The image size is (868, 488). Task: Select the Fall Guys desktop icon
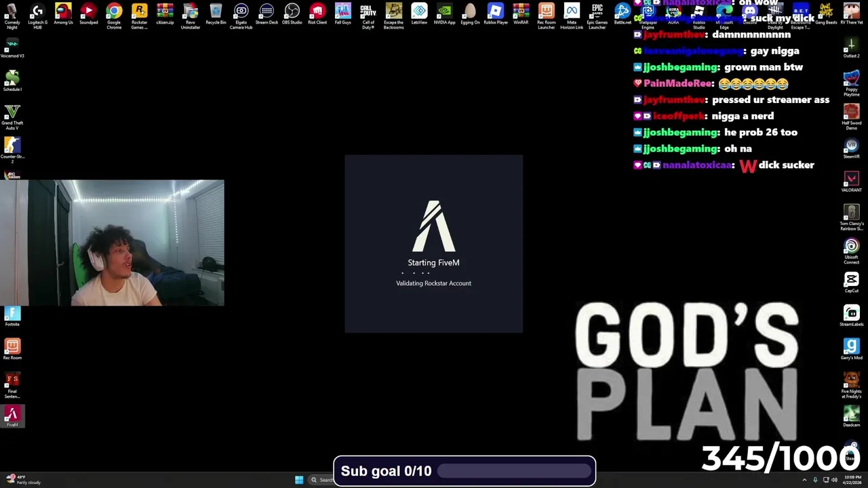pyautogui.click(x=342, y=14)
